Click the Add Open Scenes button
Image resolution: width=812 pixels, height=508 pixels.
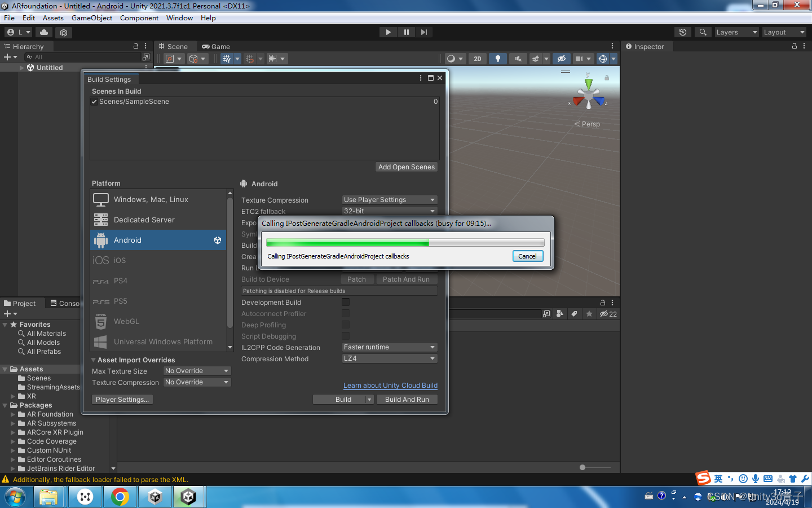(407, 167)
